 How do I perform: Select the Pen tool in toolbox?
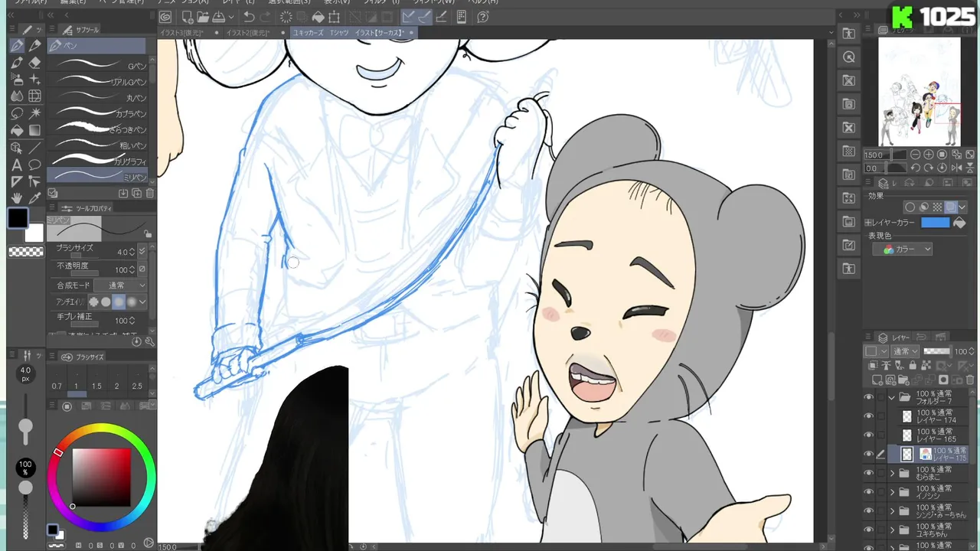(17, 46)
